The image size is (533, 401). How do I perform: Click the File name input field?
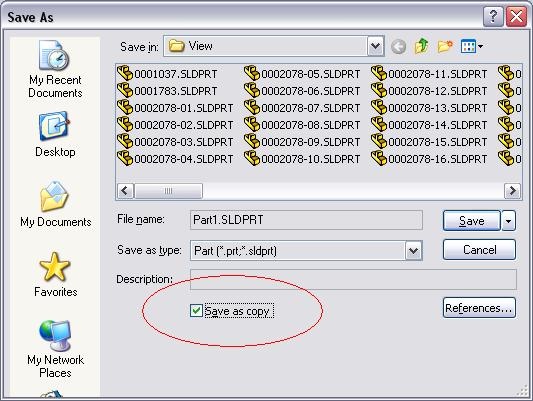tap(306, 220)
